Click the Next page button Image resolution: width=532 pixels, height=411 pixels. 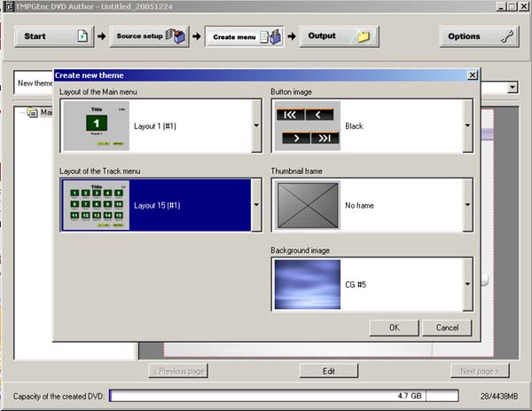tap(480, 371)
